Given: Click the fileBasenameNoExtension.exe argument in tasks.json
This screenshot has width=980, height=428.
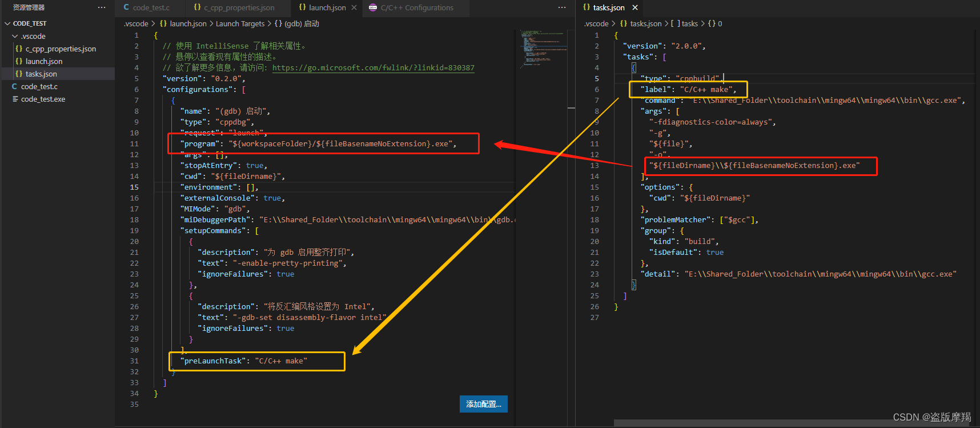Looking at the screenshot, I should (754, 165).
